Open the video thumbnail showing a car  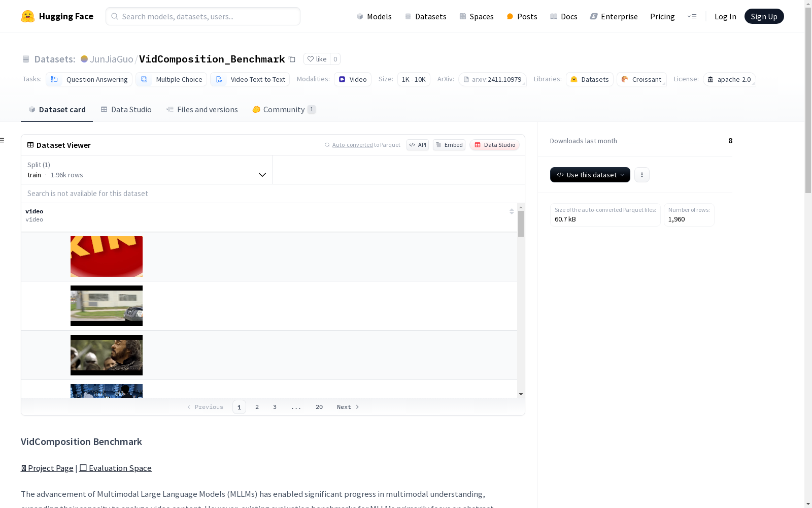(x=107, y=306)
